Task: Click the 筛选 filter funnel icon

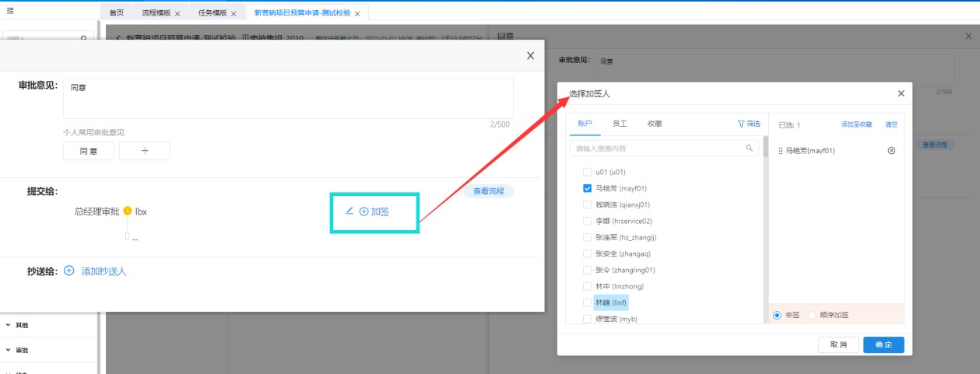Action: click(x=741, y=124)
